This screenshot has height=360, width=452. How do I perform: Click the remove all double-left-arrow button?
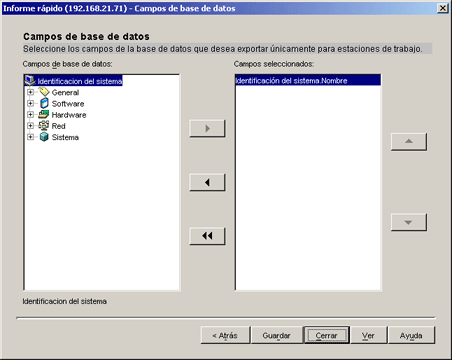[x=207, y=236]
